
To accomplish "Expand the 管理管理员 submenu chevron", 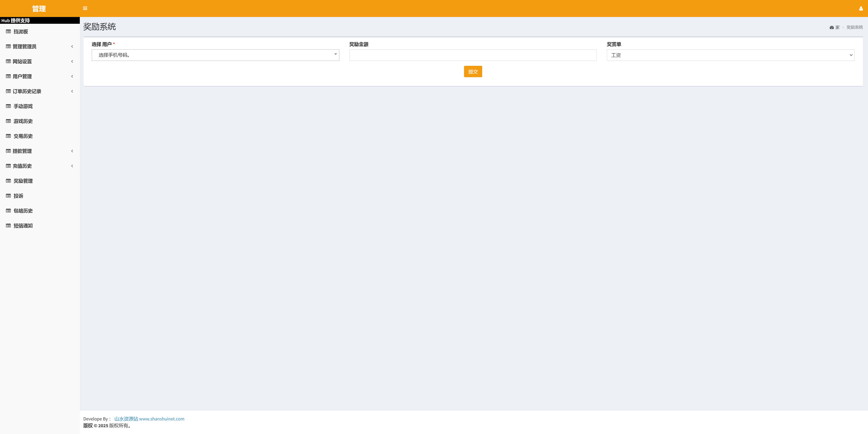I will (72, 47).
